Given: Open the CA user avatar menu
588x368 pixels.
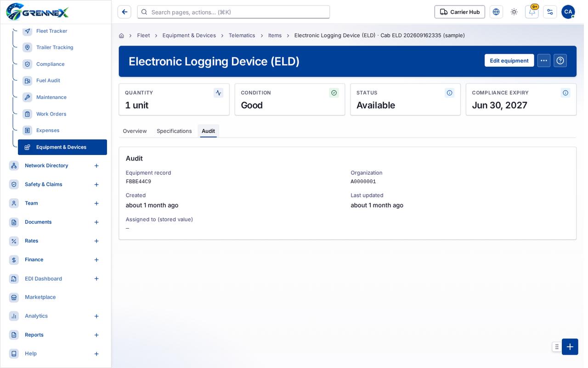Looking at the screenshot, I should click(568, 12).
